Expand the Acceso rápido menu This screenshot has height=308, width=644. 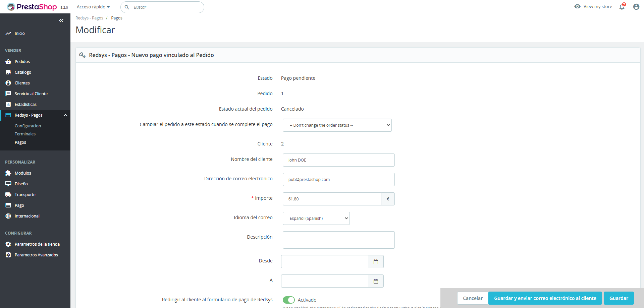93,7
